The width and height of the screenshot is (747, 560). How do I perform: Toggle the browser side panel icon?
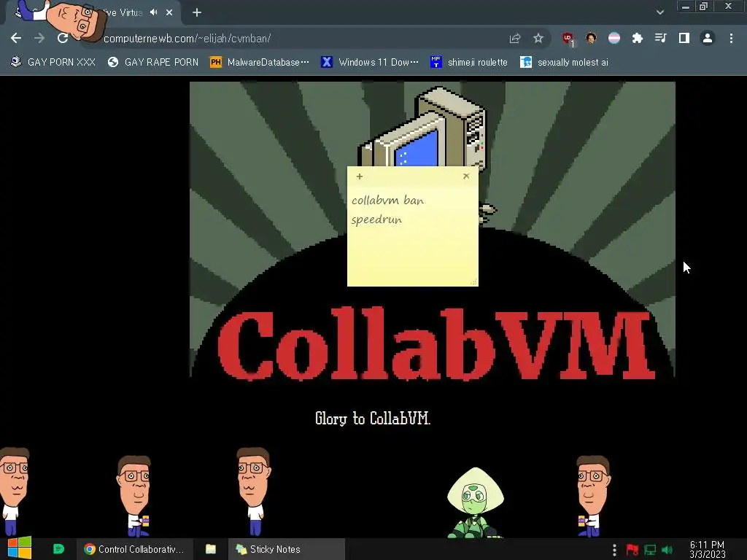click(684, 38)
